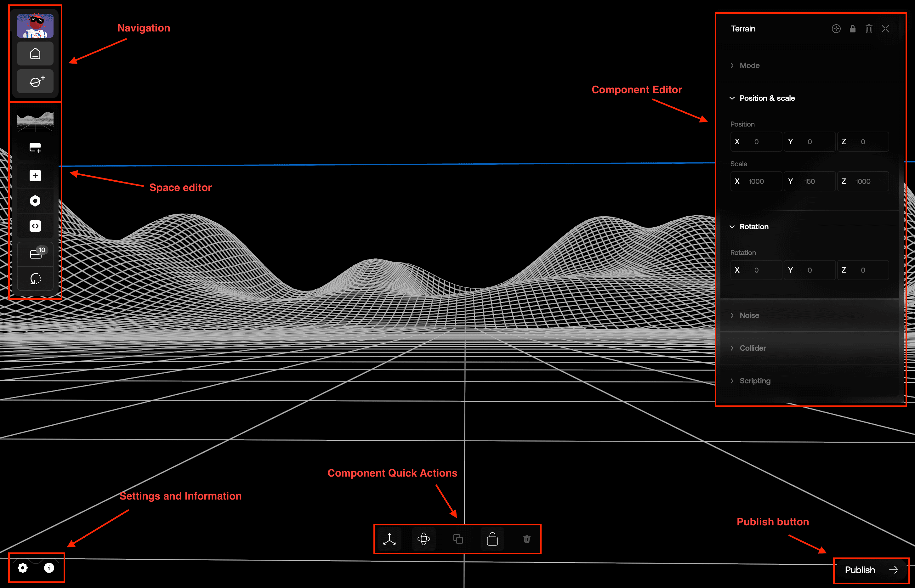Toggle lock in component quick actions
This screenshot has height=588, width=915.
point(492,539)
